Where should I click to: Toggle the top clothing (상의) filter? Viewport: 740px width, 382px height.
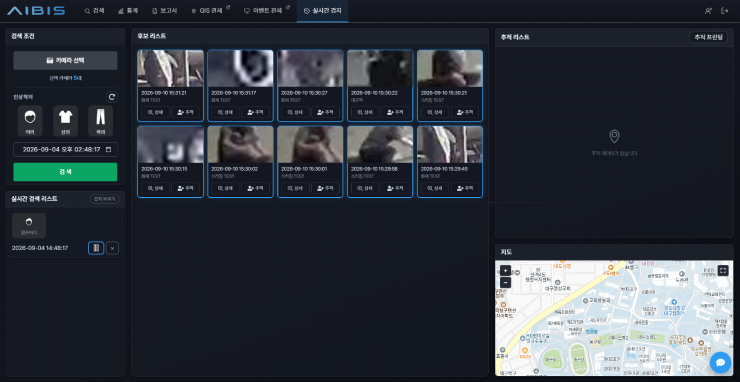coord(65,121)
